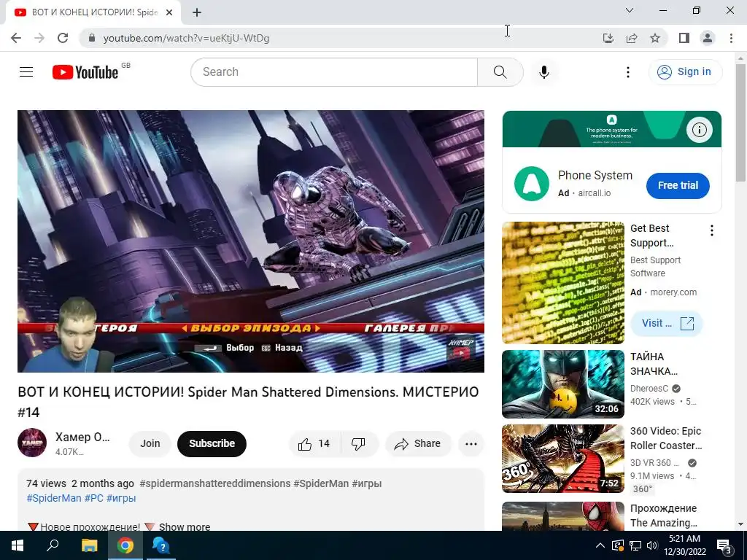The width and height of the screenshot is (747, 560).
Task: Open Windows Start menu
Action: click(x=18, y=545)
